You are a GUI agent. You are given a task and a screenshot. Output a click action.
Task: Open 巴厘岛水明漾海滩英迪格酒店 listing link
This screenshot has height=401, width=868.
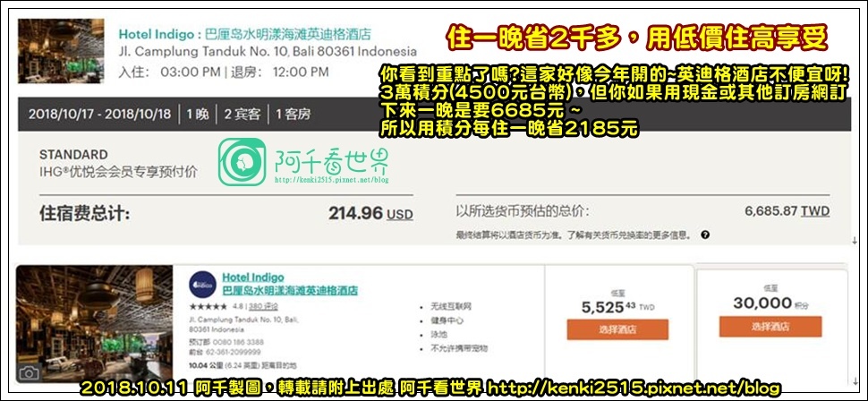pos(290,290)
